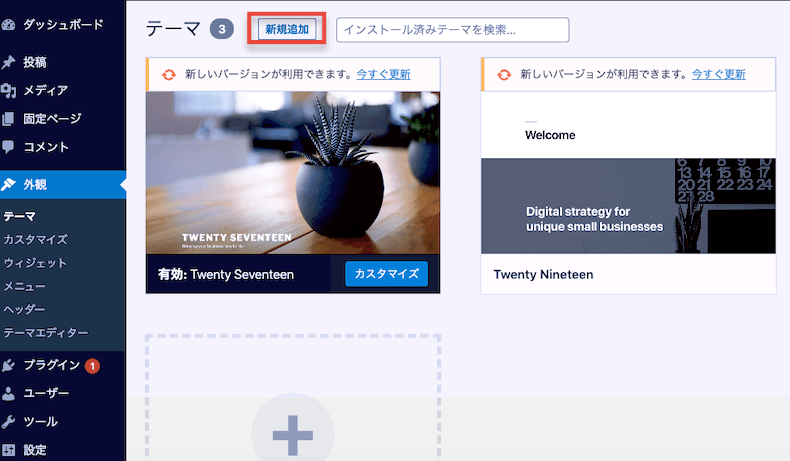Click the 新規追加 button
Viewport: 790px width, 461px height.
287,29
